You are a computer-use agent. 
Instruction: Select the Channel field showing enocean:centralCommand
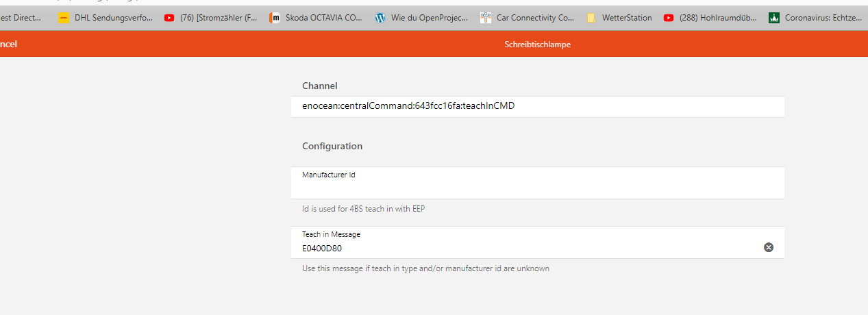[408, 106]
